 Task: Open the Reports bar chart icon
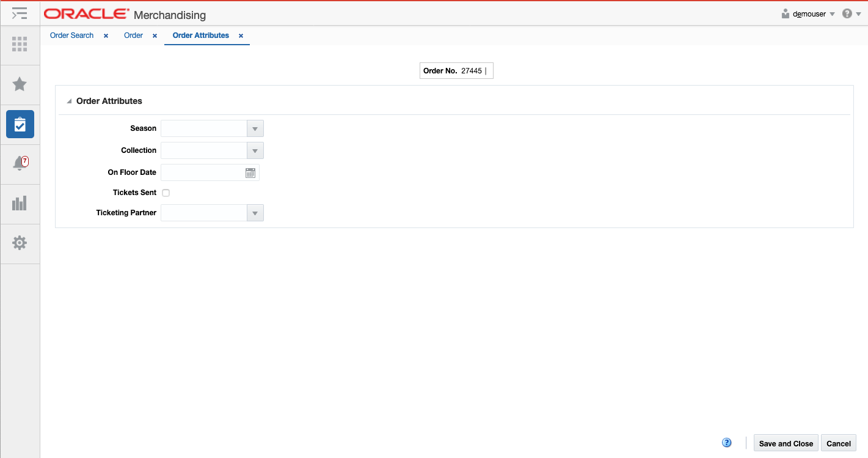point(20,203)
